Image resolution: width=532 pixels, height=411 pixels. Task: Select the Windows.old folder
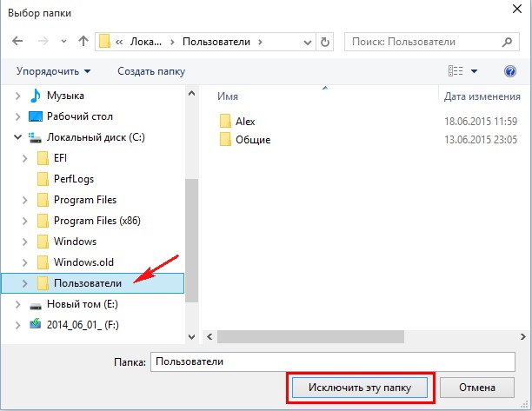pyautogui.click(x=83, y=262)
